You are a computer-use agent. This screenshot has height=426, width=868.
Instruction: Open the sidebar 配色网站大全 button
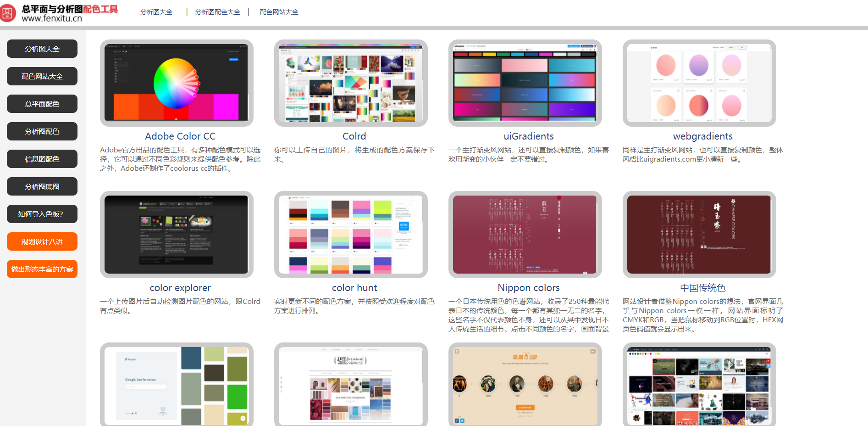tap(42, 76)
